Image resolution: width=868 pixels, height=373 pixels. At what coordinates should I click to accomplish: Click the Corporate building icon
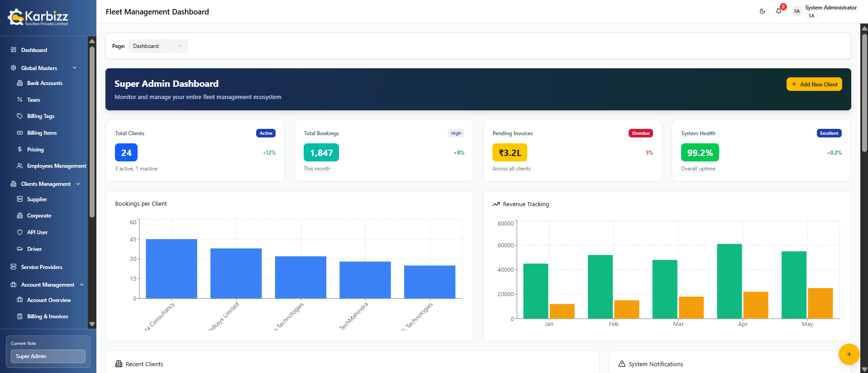(19, 216)
